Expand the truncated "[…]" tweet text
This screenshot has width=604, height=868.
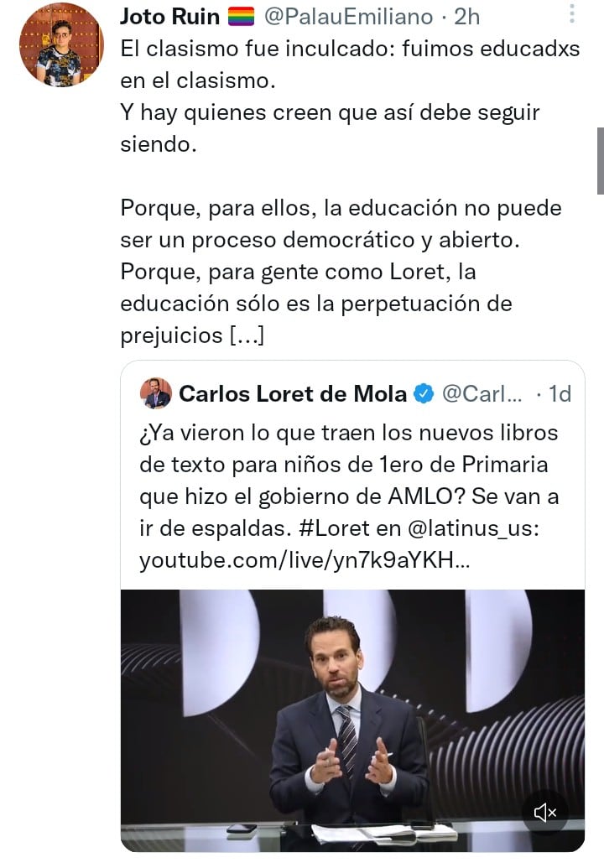(247, 336)
